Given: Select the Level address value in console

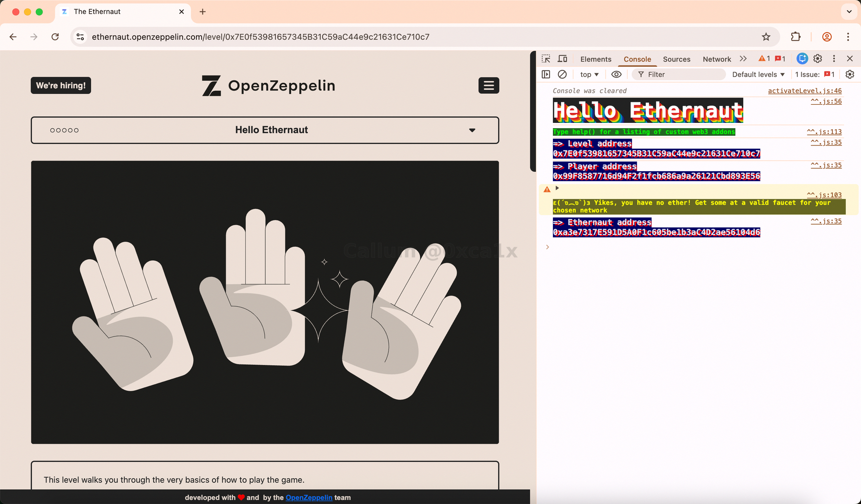Looking at the screenshot, I should [656, 153].
